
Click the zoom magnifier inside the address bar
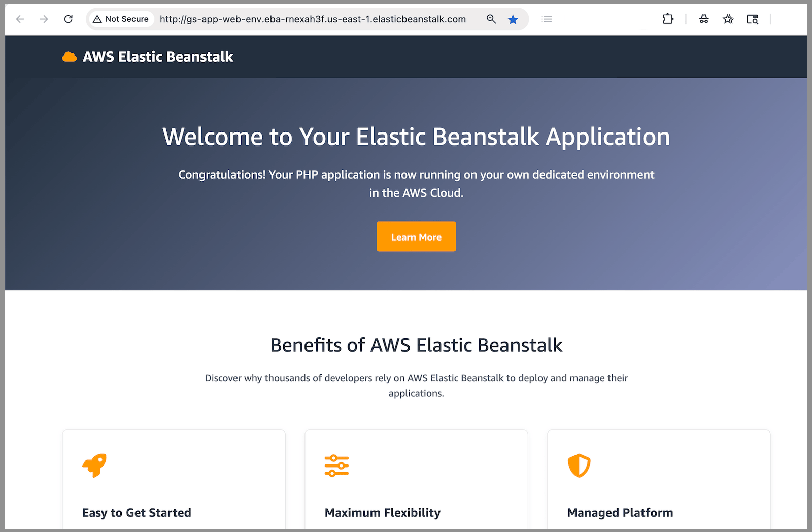(x=491, y=19)
